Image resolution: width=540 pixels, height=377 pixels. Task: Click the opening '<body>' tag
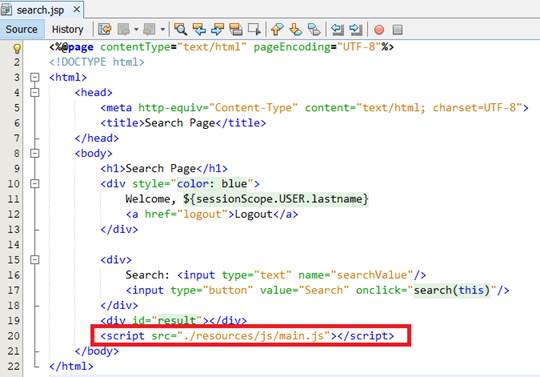[x=93, y=153]
